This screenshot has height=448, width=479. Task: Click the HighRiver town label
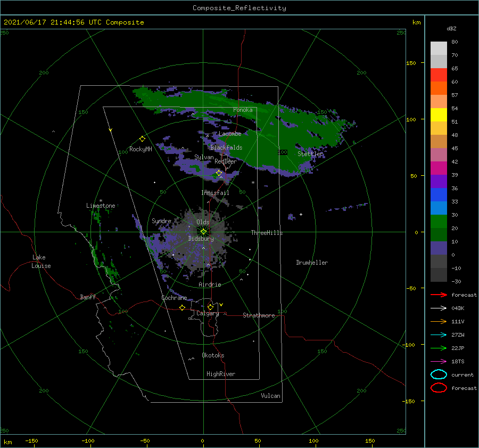221,374
